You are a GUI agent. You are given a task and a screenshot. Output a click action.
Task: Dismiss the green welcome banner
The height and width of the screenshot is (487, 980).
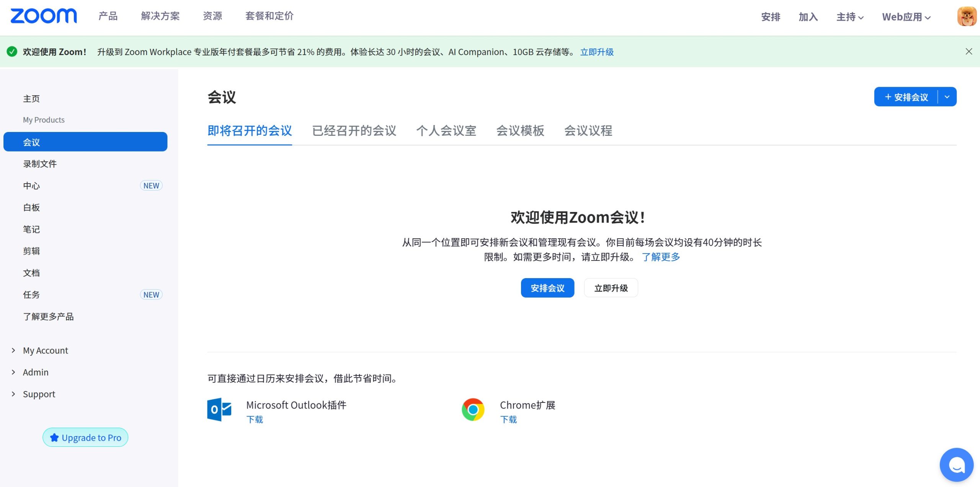pyautogui.click(x=969, y=51)
